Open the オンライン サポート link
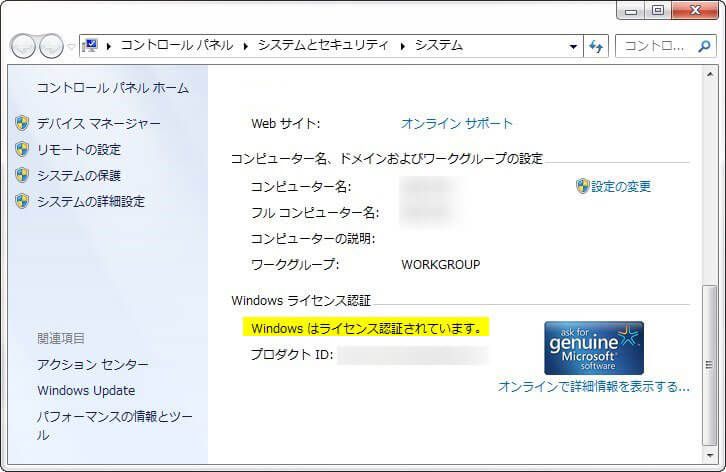Image resolution: width=726 pixels, height=472 pixels. 457,123
